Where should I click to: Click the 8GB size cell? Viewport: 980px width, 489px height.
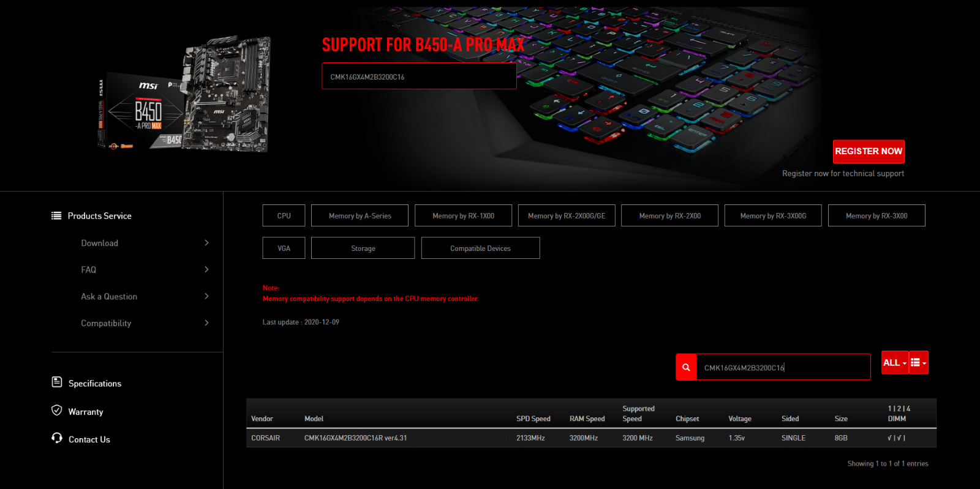coord(841,438)
